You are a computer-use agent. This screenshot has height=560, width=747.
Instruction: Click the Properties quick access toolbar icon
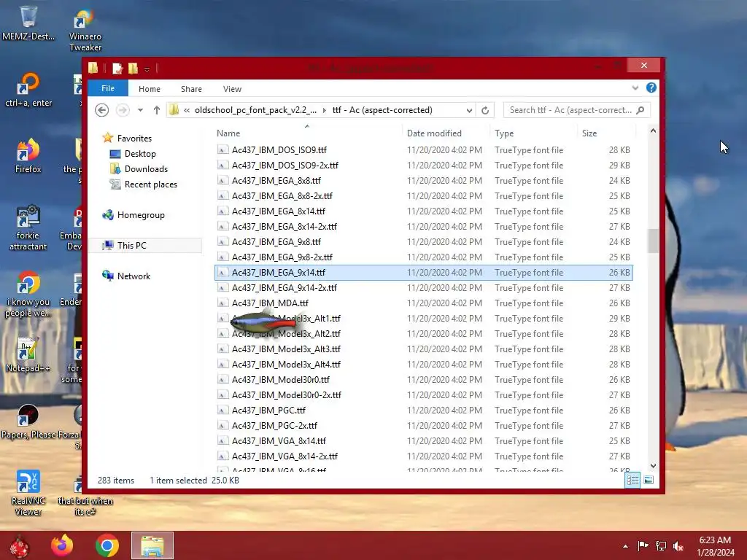pyautogui.click(x=117, y=69)
